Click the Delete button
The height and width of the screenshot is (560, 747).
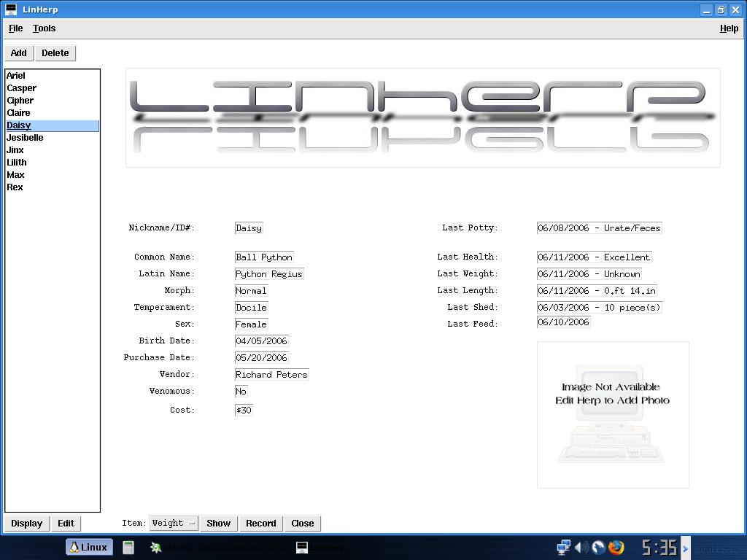click(55, 52)
